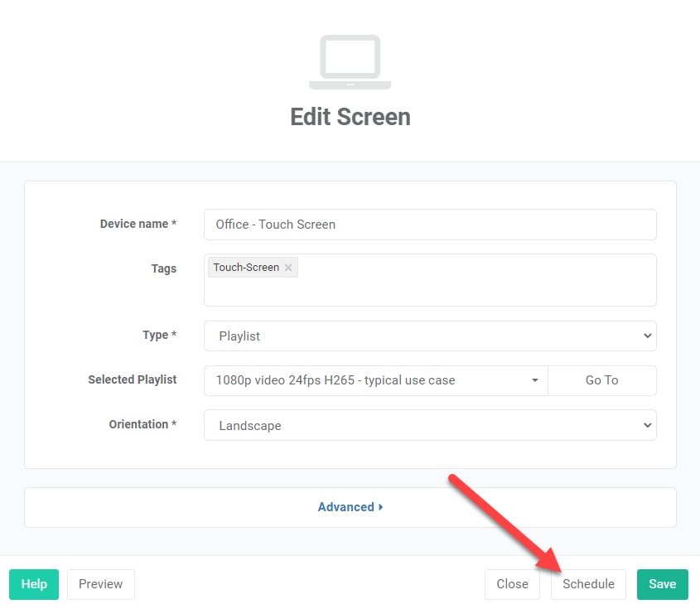Click the Device name label
Screen dimensions: 700x609
click(x=138, y=225)
